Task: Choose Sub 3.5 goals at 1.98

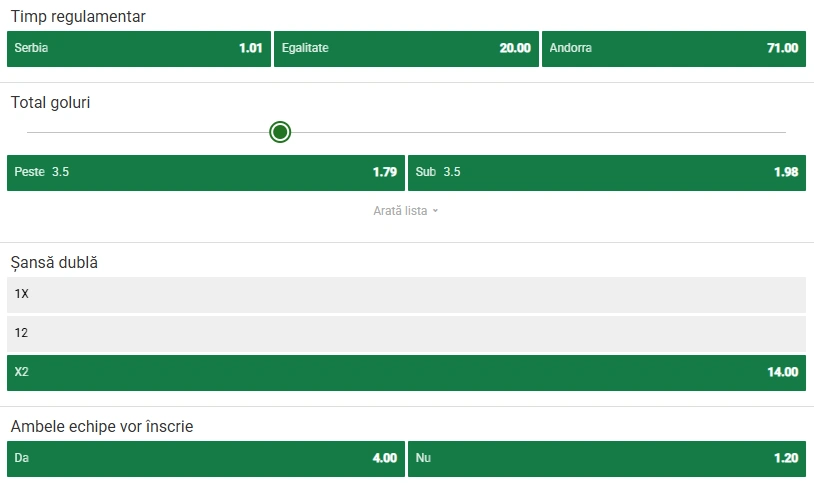Action: (606, 172)
